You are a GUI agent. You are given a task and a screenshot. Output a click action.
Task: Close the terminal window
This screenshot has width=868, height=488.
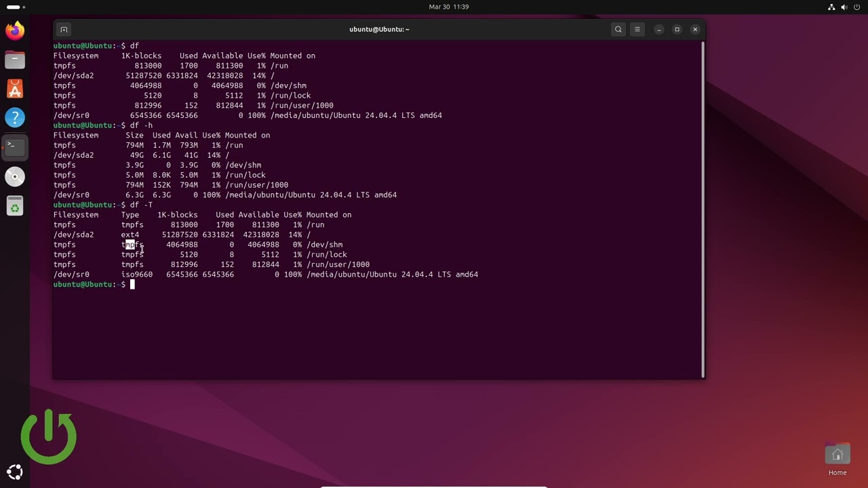(x=695, y=29)
